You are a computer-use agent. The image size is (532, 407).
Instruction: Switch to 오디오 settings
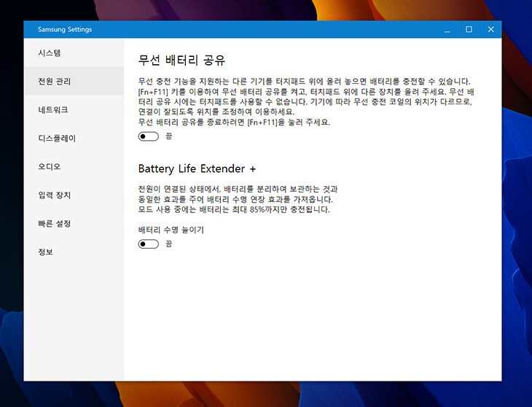[74, 167]
